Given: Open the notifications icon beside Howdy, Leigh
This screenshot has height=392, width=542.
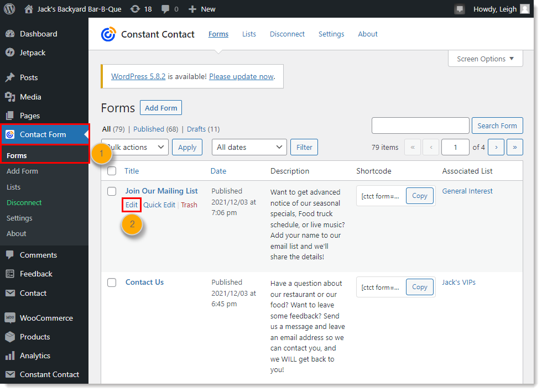Looking at the screenshot, I should tap(460, 9).
